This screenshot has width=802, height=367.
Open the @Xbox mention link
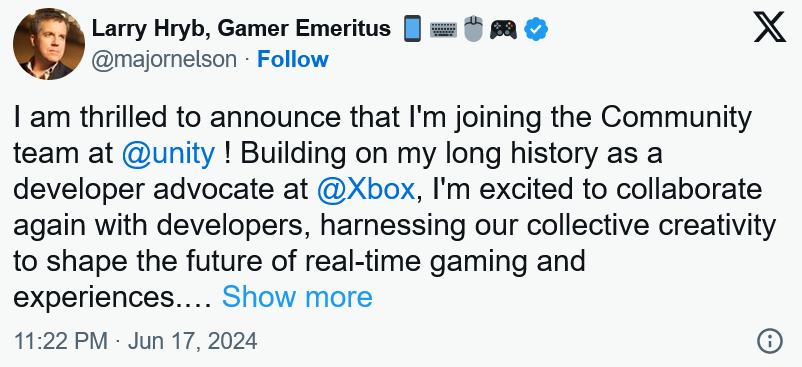pyautogui.click(x=365, y=189)
